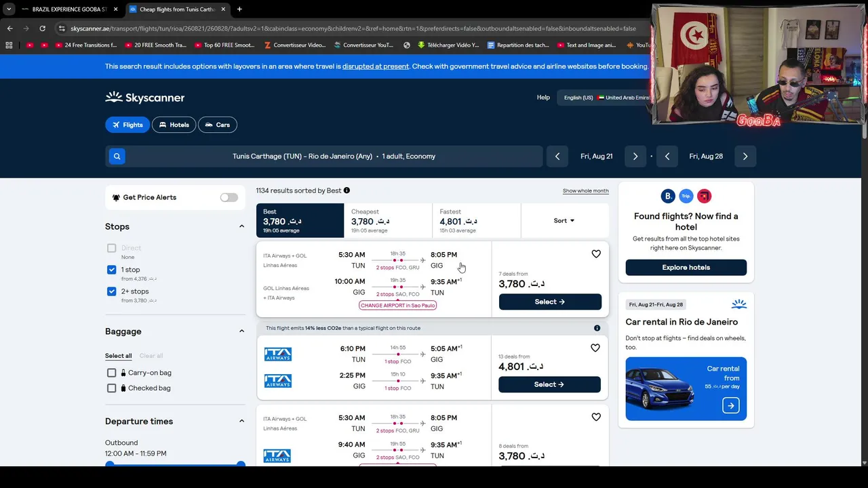Open the Sort dropdown
The image size is (868, 488).
click(564, 220)
